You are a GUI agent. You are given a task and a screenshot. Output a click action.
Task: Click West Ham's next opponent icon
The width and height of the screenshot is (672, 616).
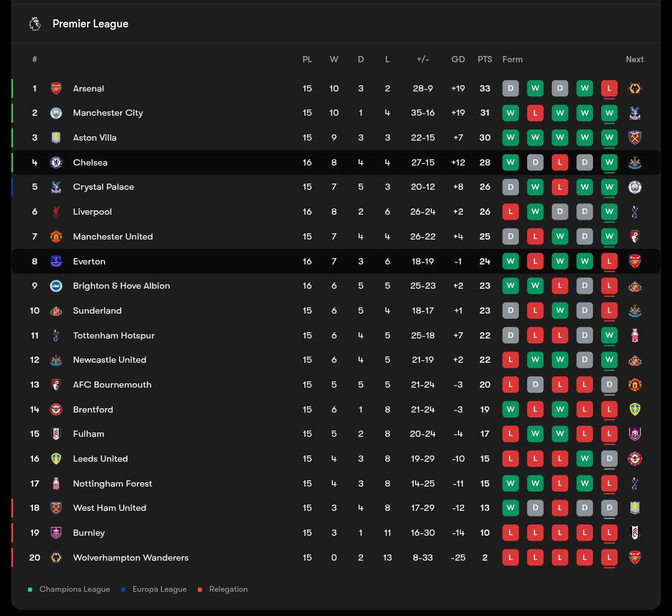coord(635,508)
